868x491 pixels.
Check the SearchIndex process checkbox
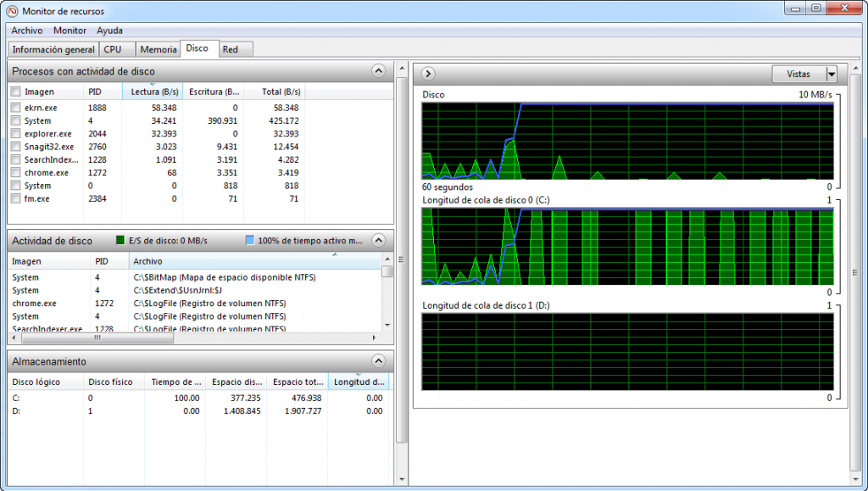15,159
